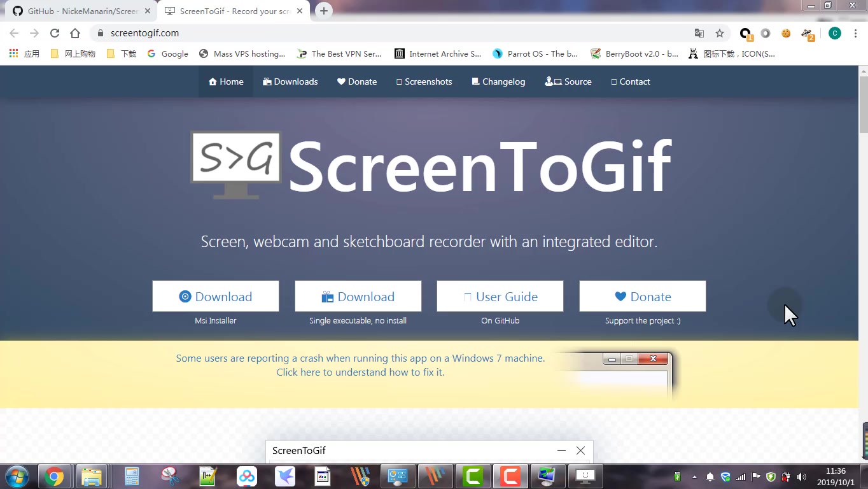
Task: Open a new browser tab
Action: pos(324,11)
